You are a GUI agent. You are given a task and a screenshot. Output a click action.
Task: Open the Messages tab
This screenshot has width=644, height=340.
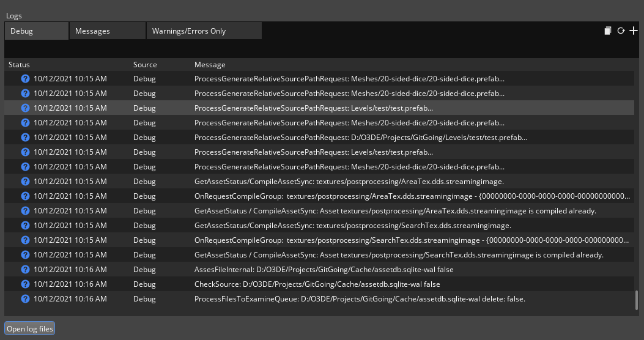107,31
